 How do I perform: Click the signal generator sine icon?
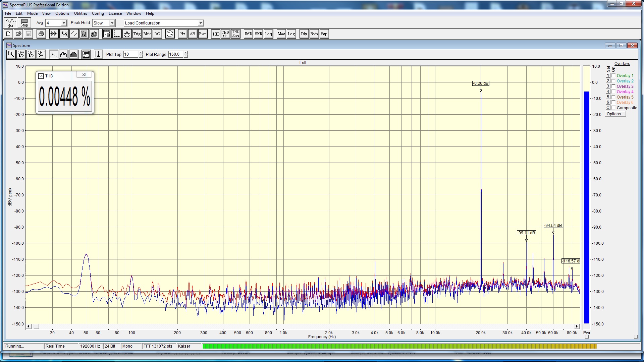170,34
